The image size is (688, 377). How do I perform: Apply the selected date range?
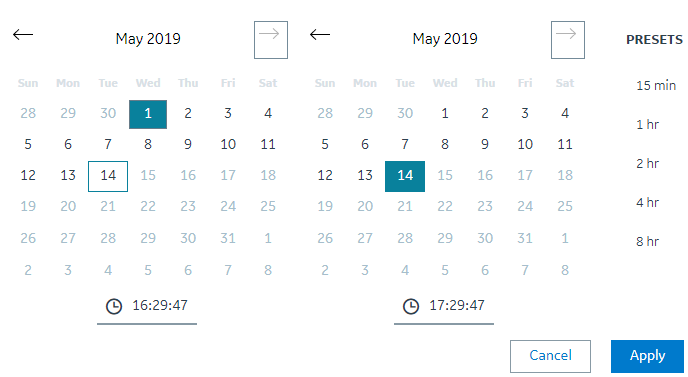pos(647,356)
